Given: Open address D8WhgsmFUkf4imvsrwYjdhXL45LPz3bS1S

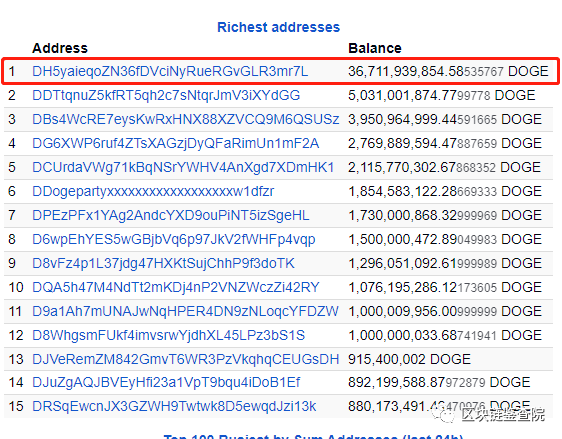Looking at the screenshot, I should click(168, 335).
